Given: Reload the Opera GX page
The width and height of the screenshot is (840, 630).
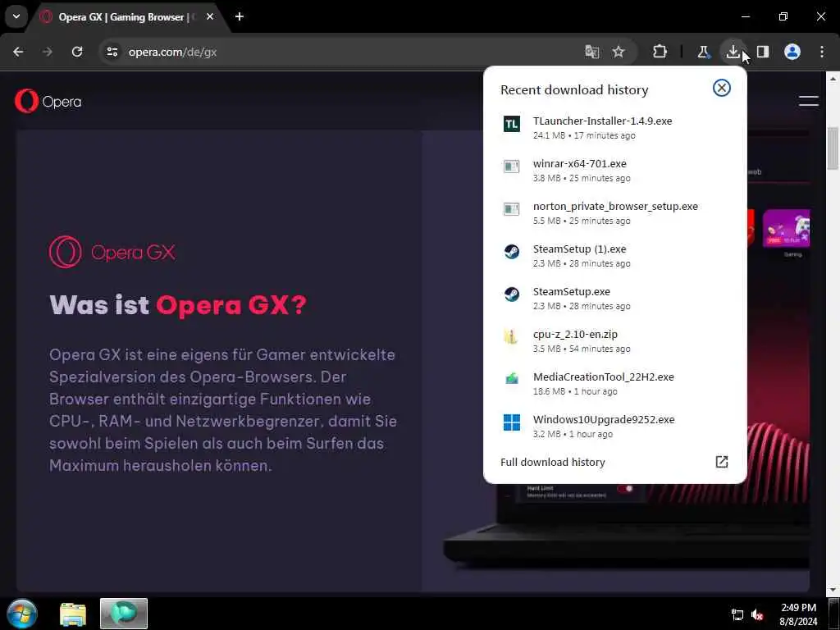Looking at the screenshot, I should point(77,52).
